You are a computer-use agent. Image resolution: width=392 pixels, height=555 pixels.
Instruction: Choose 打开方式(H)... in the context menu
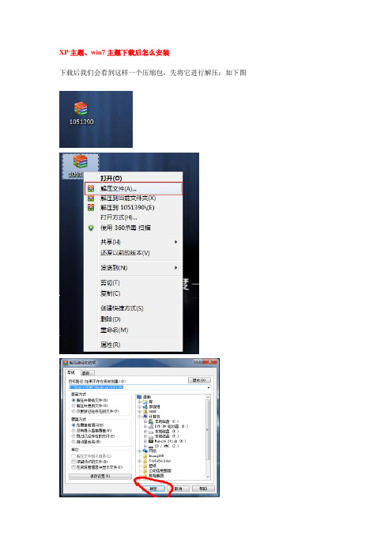click(133, 217)
